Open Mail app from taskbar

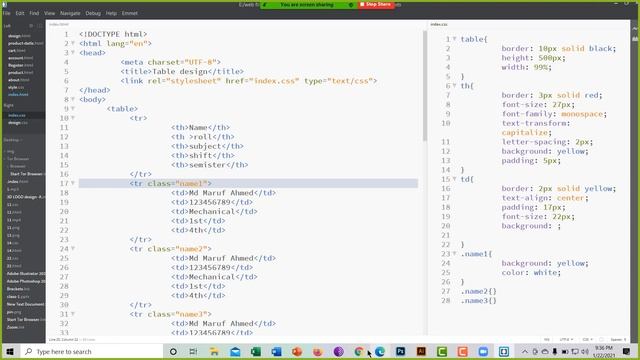click(235, 351)
